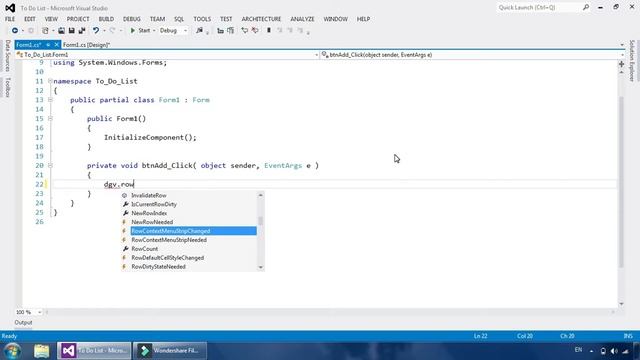Click the Find in Files toolbar icon
The width and height of the screenshot is (640, 360).
click(200, 31)
